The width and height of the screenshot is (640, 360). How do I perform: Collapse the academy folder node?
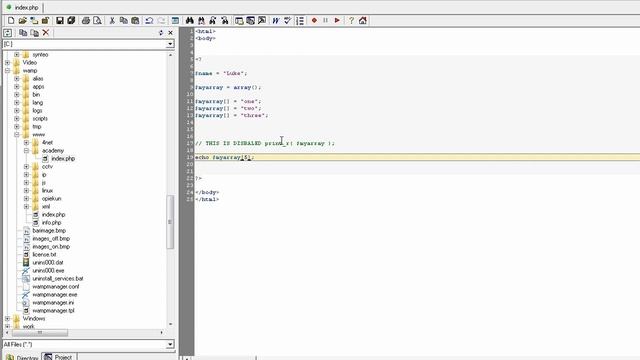point(27,151)
